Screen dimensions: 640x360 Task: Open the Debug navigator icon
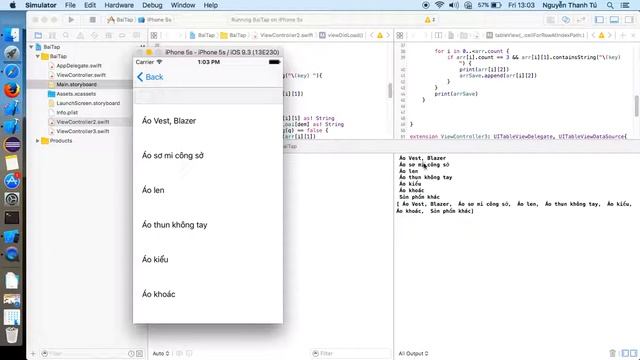108,35
